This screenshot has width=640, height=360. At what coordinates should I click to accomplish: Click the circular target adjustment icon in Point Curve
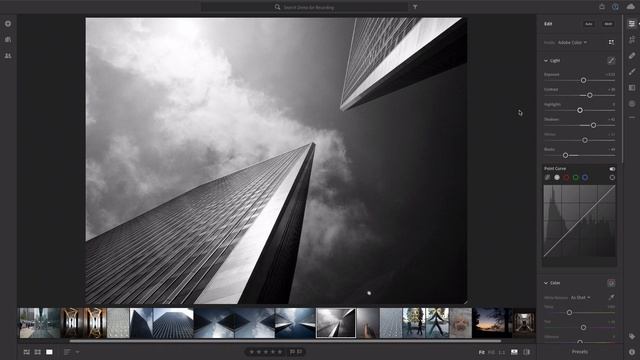(612, 178)
